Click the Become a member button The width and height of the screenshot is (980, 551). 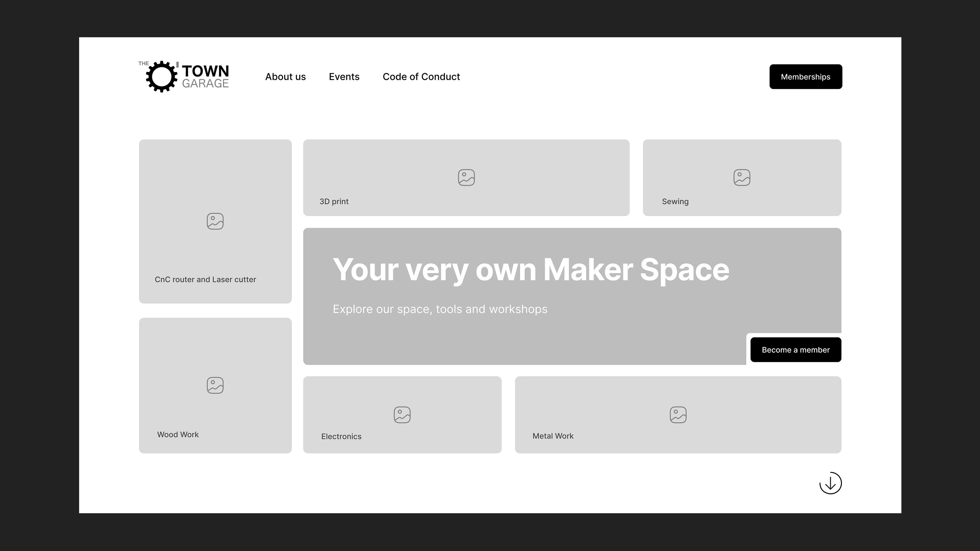click(x=795, y=350)
